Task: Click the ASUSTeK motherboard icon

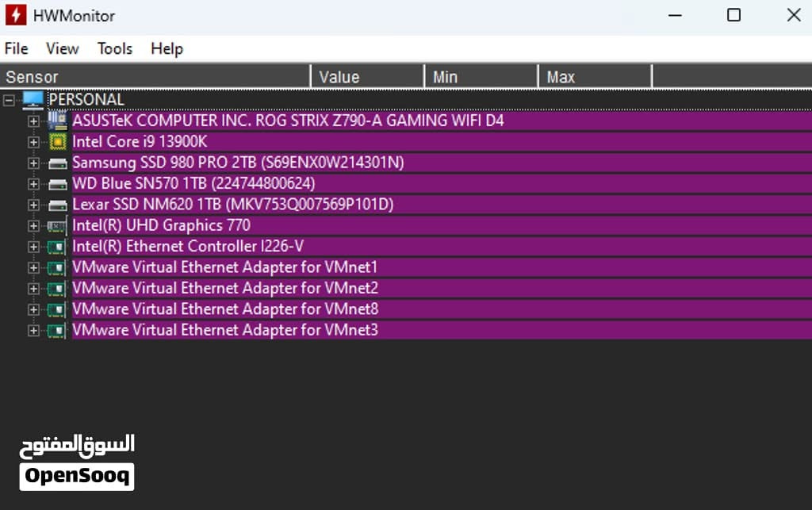Action: pyautogui.click(x=57, y=121)
